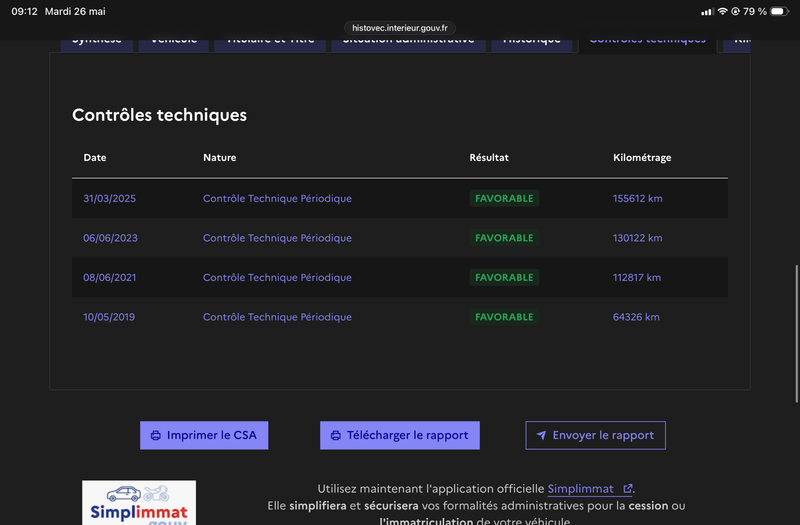Click the Imprimer le CSA button
The image size is (800, 525).
click(204, 435)
